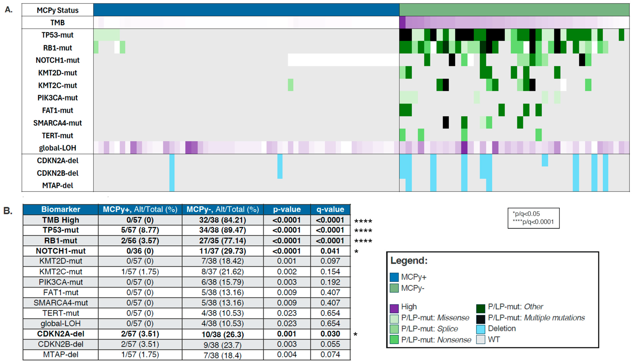Click the TMB High table cell

(x=61, y=220)
